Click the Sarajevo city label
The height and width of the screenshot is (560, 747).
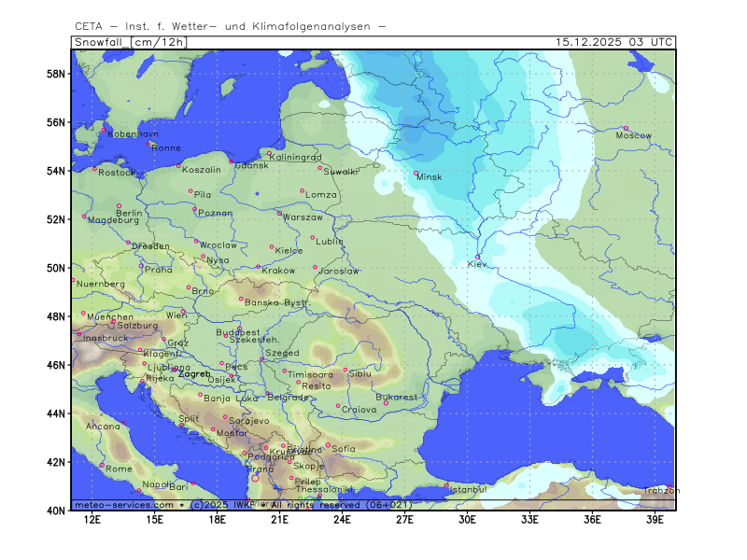pos(249,421)
